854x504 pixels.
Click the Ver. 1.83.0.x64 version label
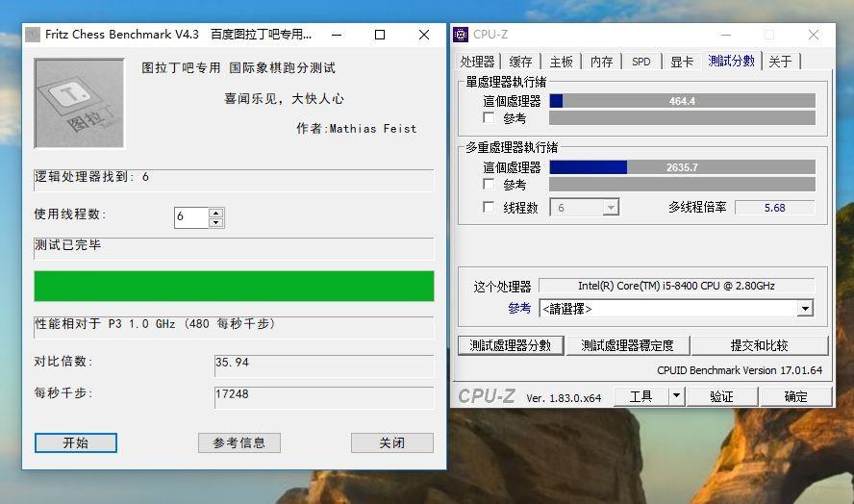point(564,398)
